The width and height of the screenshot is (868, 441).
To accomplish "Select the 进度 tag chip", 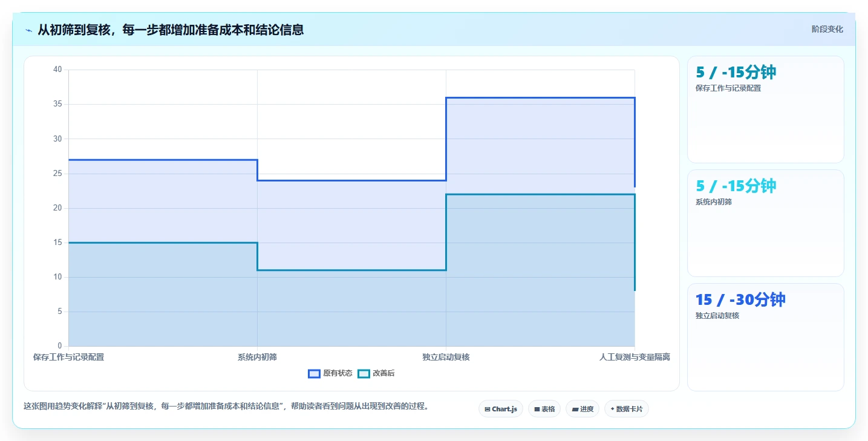I will [582, 409].
